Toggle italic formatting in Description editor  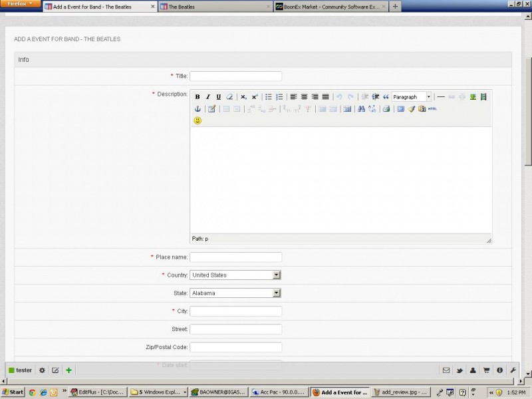point(208,96)
